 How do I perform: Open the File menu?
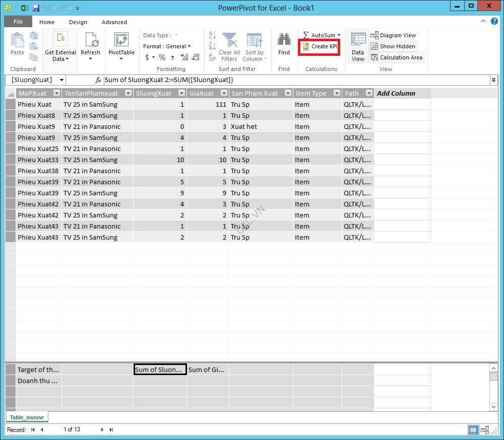[x=18, y=22]
